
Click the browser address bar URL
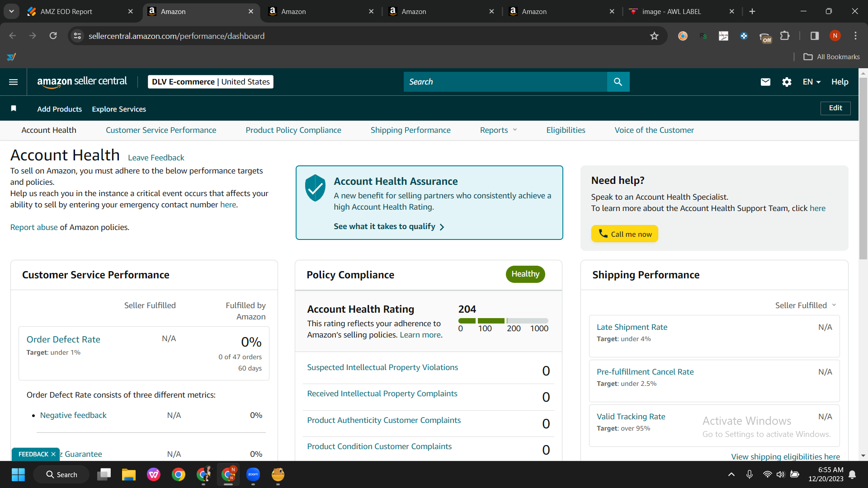click(x=176, y=36)
